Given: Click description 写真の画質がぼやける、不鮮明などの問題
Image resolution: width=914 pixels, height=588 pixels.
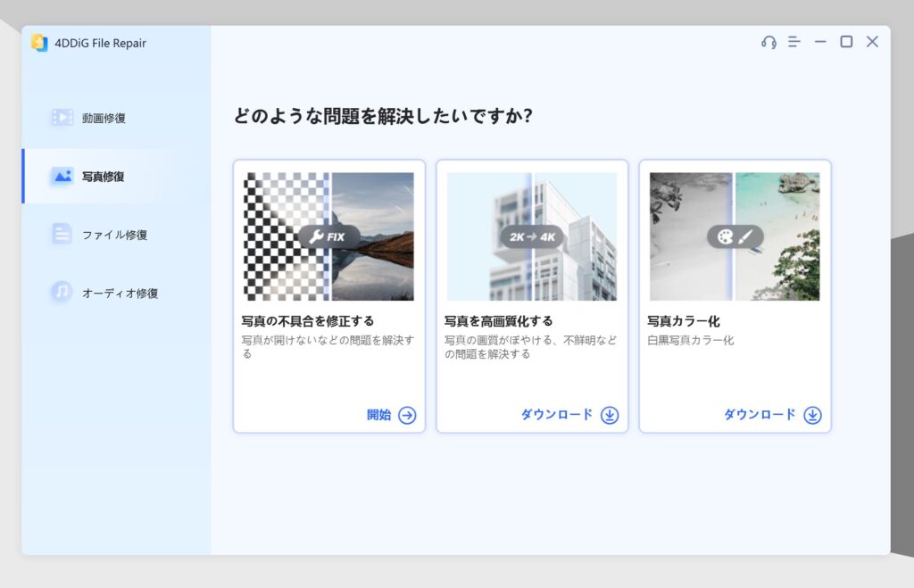Looking at the screenshot, I should click(x=530, y=347).
